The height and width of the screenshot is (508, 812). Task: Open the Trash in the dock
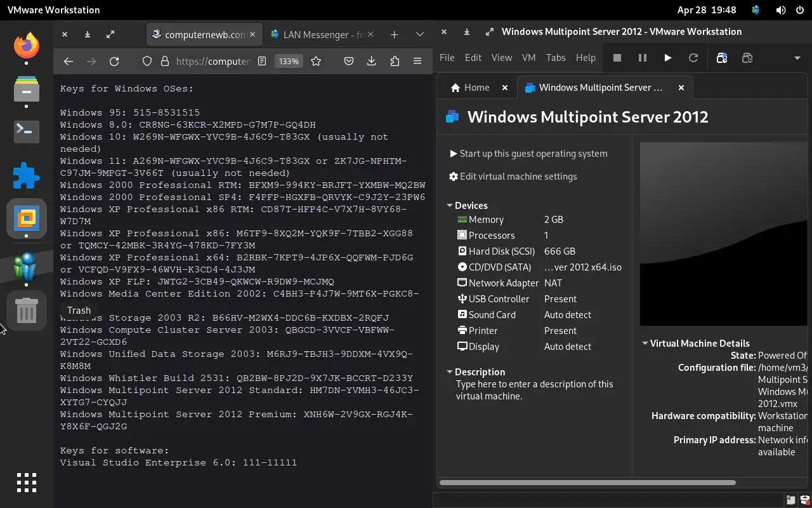pyautogui.click(x=27, y=311)
